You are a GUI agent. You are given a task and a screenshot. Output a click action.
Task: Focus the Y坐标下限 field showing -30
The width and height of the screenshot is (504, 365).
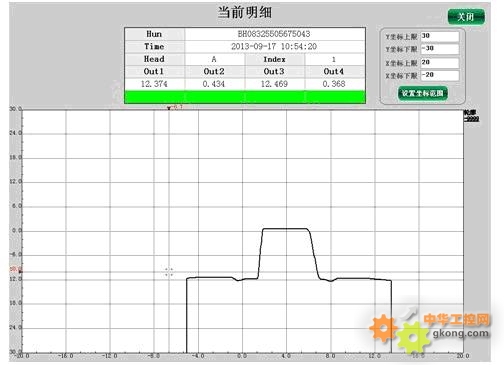coord(440,49)
